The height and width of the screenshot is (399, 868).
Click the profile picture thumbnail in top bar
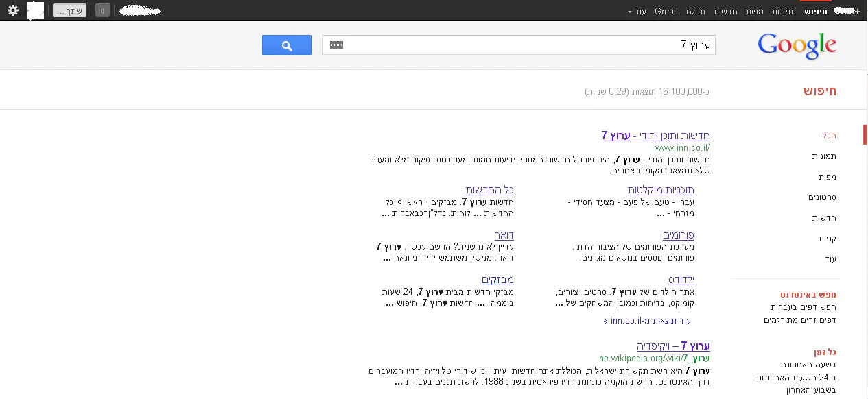[36, 11]
